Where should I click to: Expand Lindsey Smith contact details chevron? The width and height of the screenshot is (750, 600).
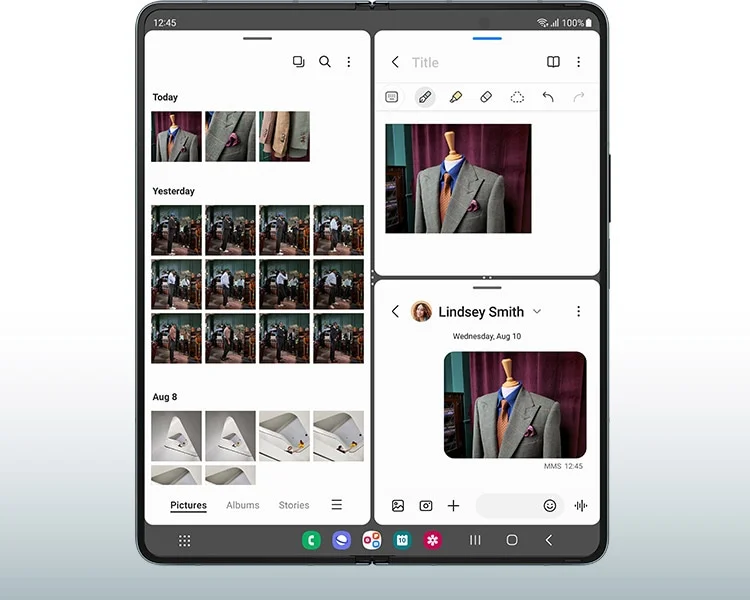[537, 311]
